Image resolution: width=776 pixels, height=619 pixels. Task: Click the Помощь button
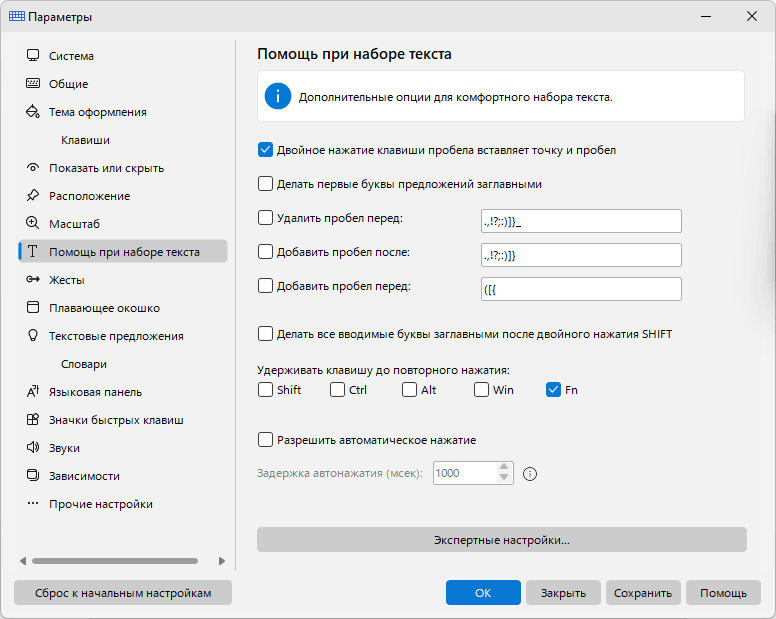723,593
